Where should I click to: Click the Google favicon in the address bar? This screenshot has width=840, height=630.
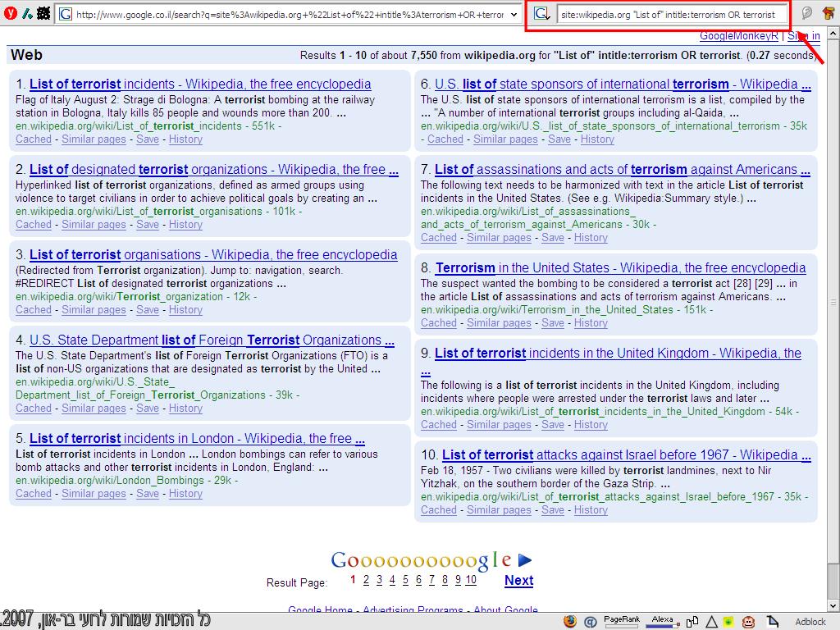tap(66, 15)
